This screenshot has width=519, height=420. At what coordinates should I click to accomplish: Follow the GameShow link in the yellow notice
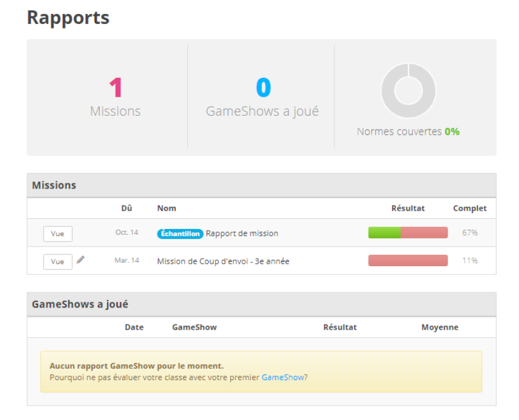(x=283, y=377)
